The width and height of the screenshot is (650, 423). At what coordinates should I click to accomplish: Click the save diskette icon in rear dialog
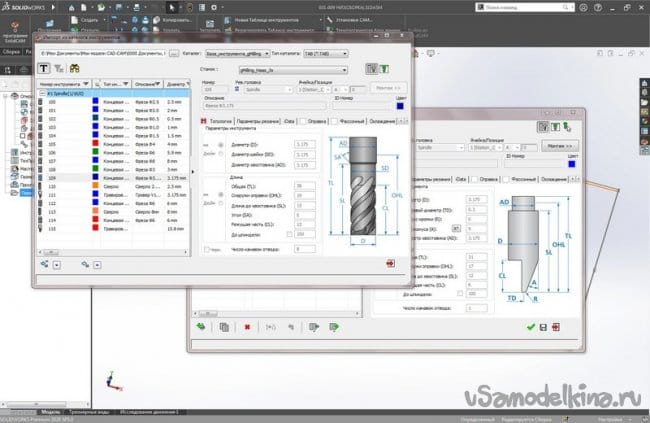[x=543, y=327]
